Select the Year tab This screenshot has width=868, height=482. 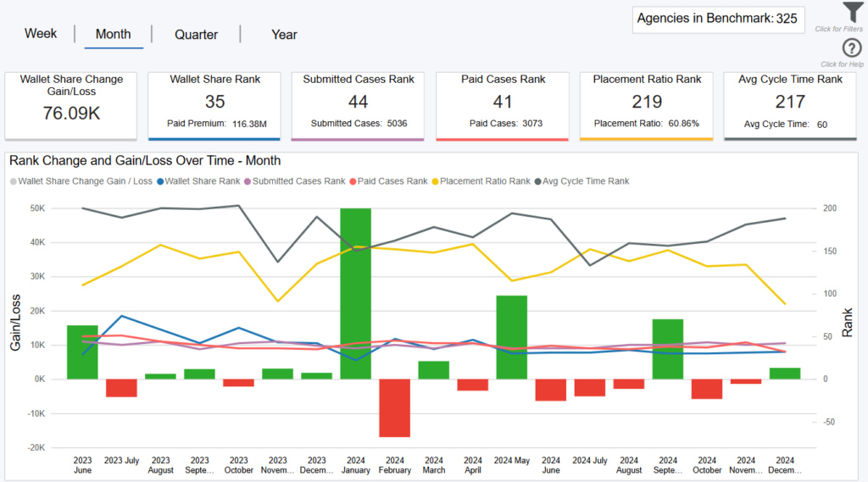[x=284, y=35]
